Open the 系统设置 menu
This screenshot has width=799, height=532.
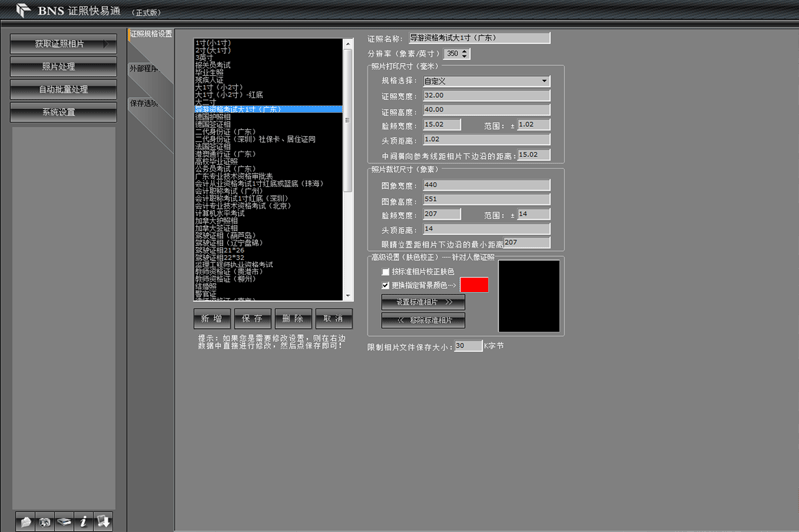[x=63, y=112]
